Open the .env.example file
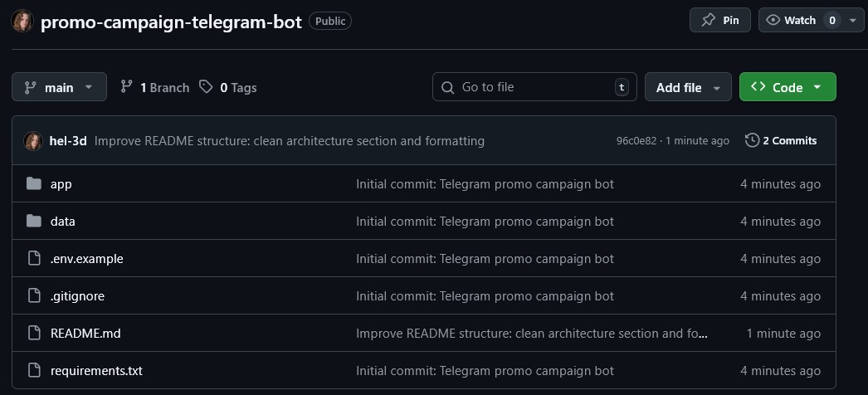Viewport: 868px width, 395px height. point(87,258)
